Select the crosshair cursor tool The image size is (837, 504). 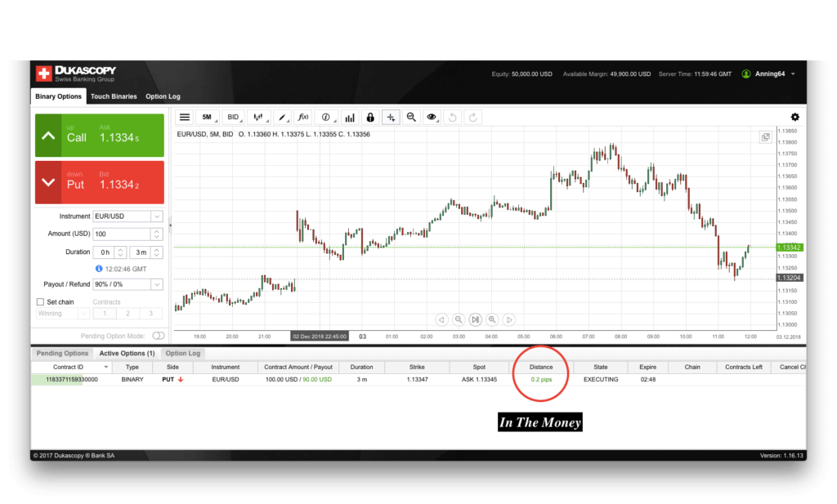[x=392, y=118]
